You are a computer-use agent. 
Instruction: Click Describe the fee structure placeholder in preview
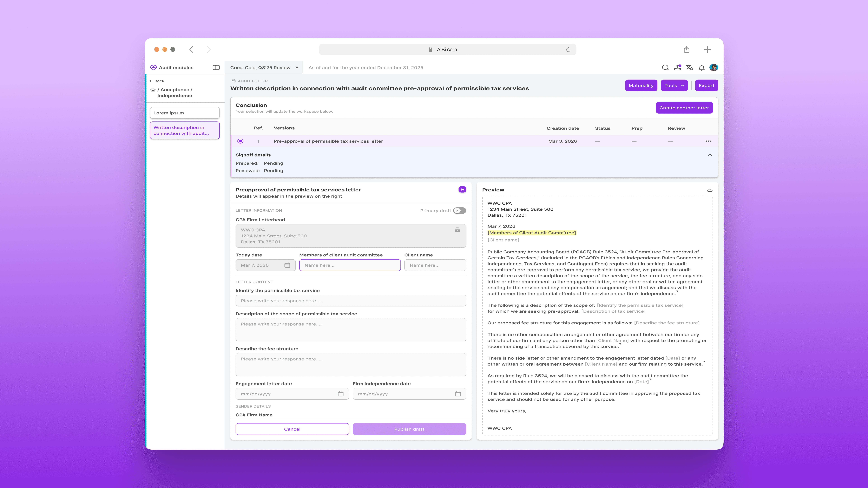pyautogui.click(x=667, y=323)
